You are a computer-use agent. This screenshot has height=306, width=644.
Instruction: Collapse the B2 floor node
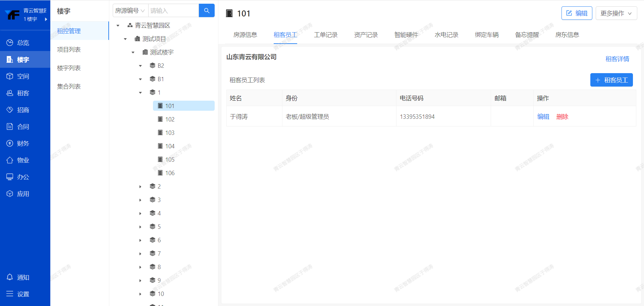(x=140, y=66)
